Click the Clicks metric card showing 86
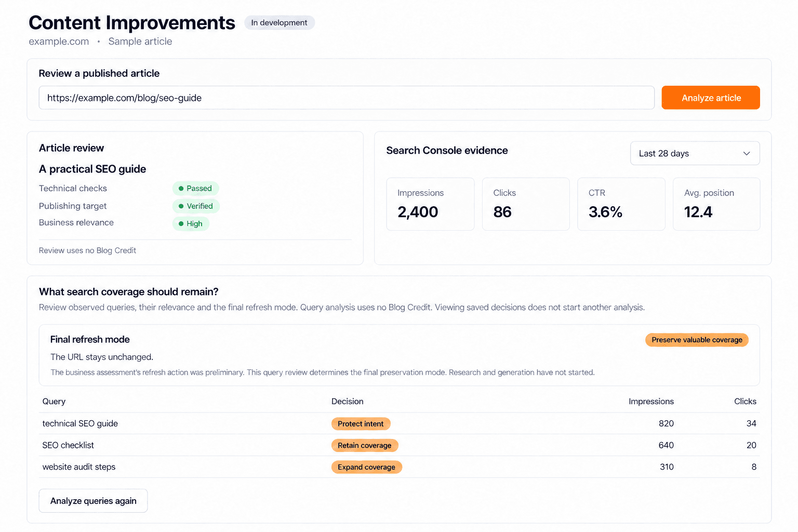This screenshot has width=798, height=532. tap(526, 204)
